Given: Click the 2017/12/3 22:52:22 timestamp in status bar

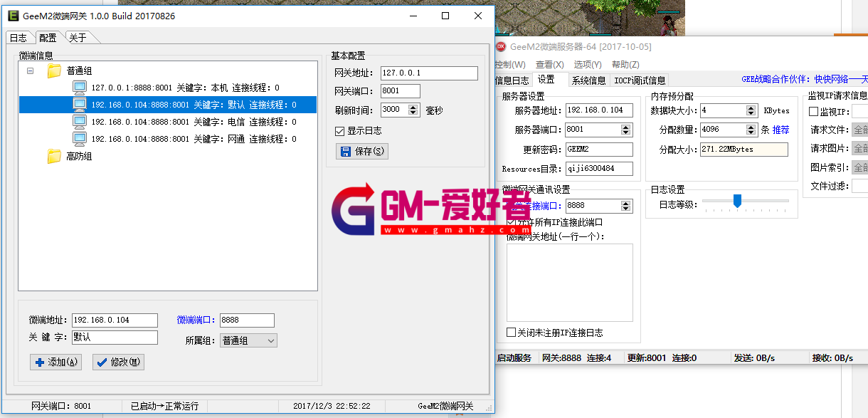Looking at the screenshot, I should click(332, 406).
